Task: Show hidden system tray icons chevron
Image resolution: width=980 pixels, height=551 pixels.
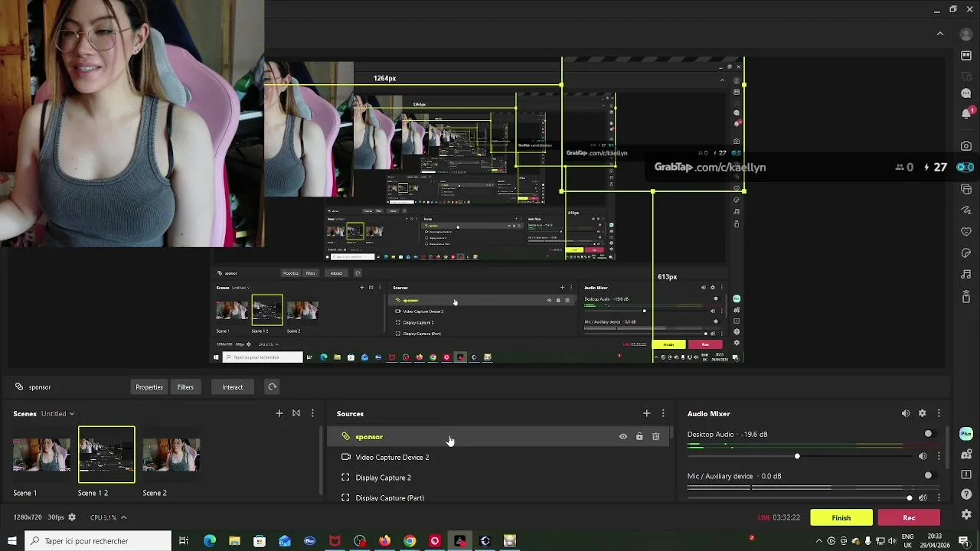Action: pos(819,541)
